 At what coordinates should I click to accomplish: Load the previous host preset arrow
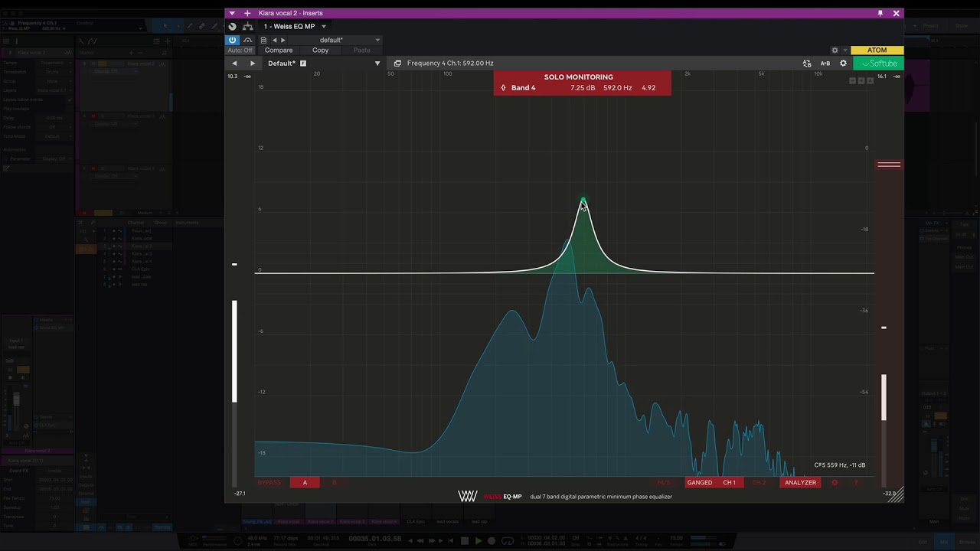[274, 40]
